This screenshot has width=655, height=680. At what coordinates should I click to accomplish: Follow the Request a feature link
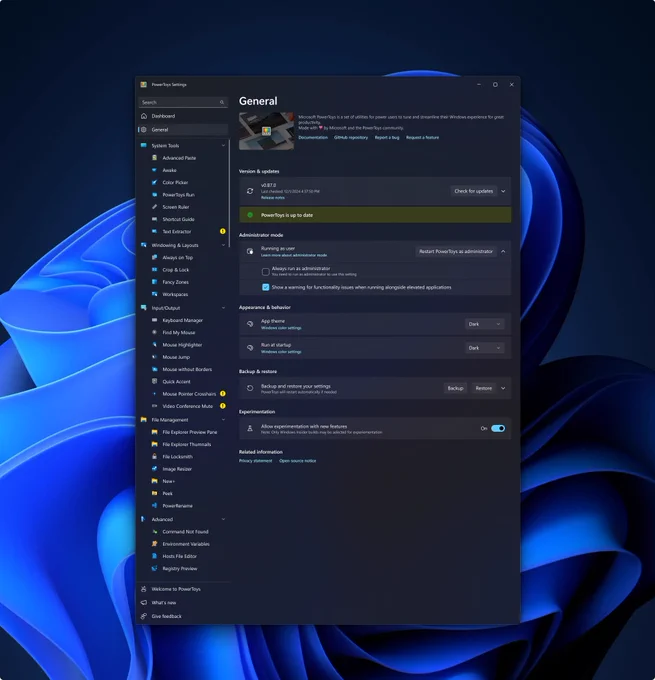coord(422,137)
